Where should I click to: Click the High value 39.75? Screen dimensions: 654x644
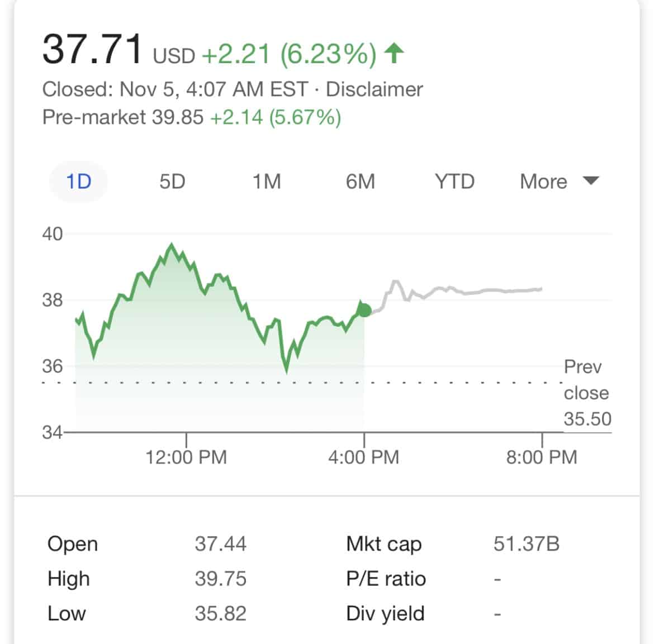[x=221, y=579]
